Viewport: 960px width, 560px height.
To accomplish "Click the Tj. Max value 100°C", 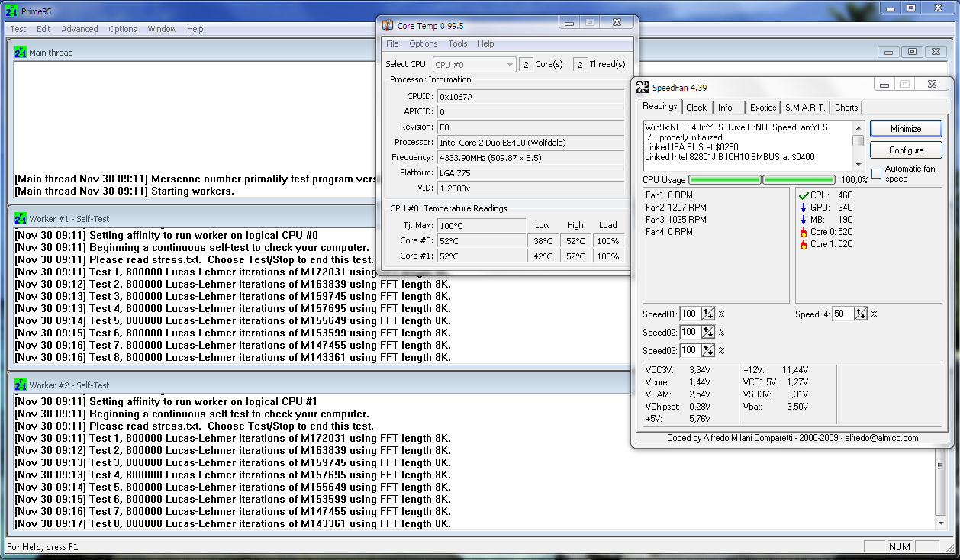I will click(x=482, y=226).
